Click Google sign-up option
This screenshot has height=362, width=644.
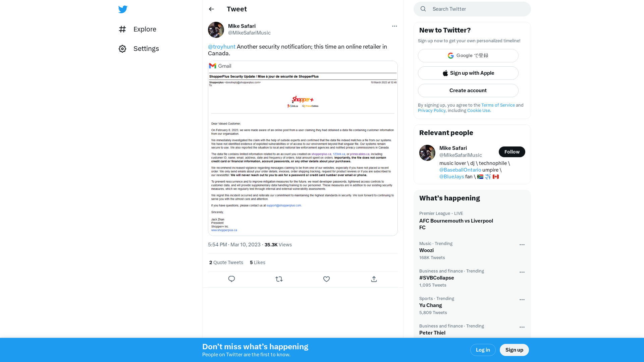[468, 56]
